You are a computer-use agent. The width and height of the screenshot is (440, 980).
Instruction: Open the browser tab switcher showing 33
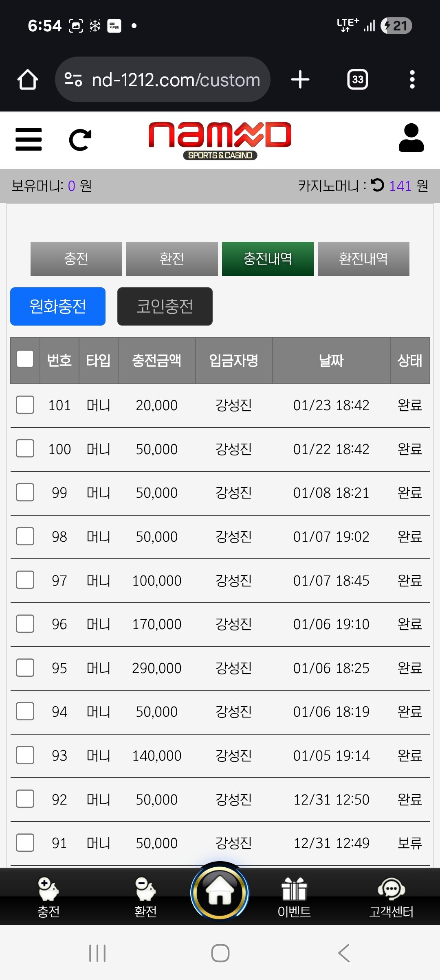click(357, 80)
